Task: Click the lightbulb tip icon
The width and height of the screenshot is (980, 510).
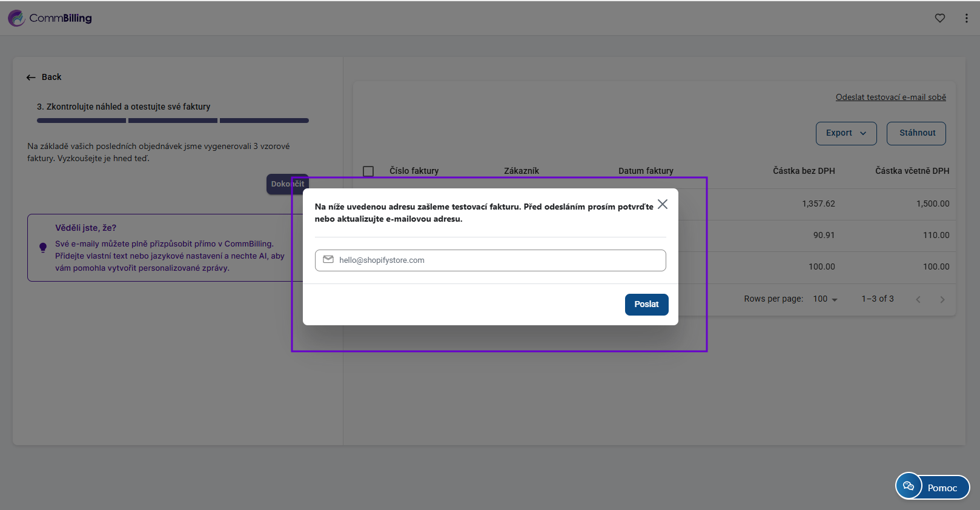Action: click(x=43, y=247)
